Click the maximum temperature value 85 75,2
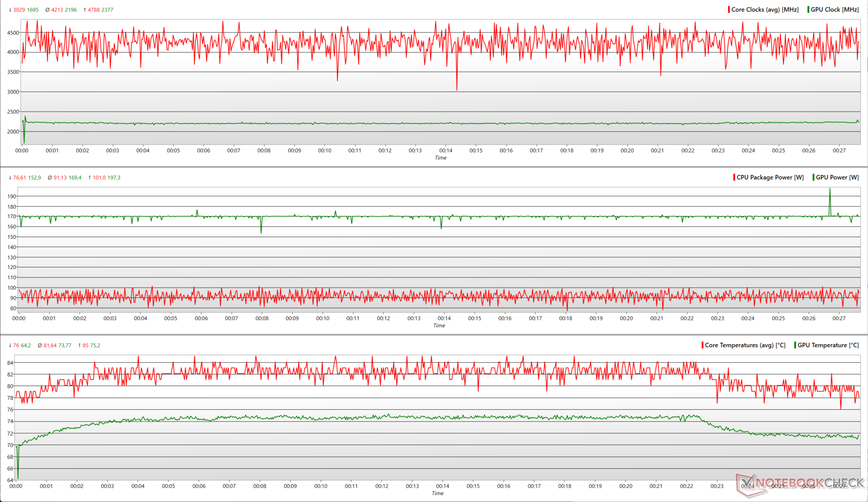Screen dimensions: 868x502 coord(91,346)
